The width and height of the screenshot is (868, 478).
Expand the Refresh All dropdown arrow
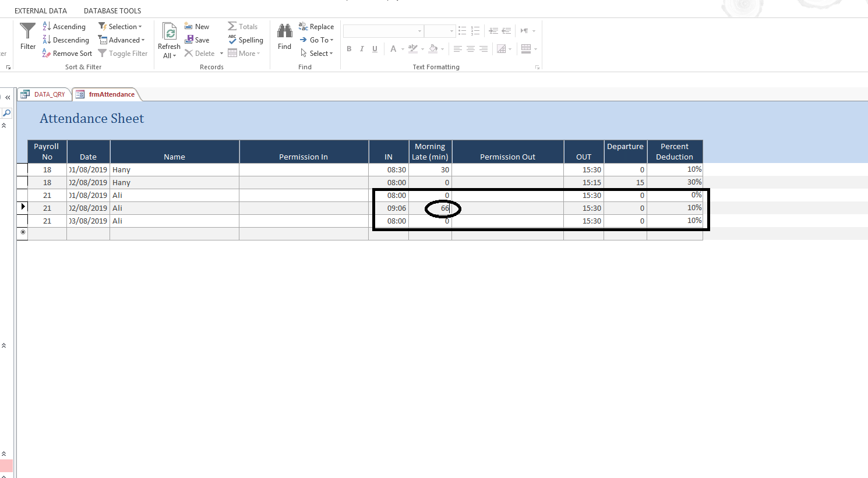click(174, 56)
